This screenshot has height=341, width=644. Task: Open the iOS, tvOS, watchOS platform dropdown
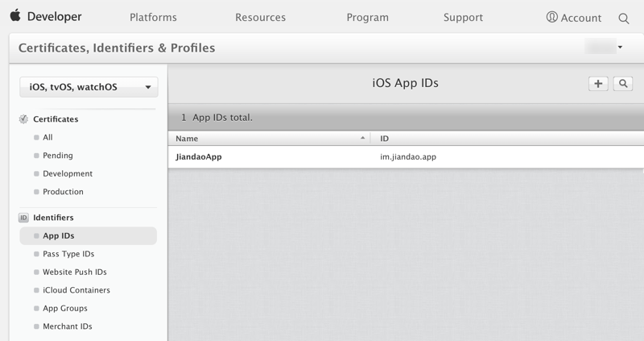89,87
